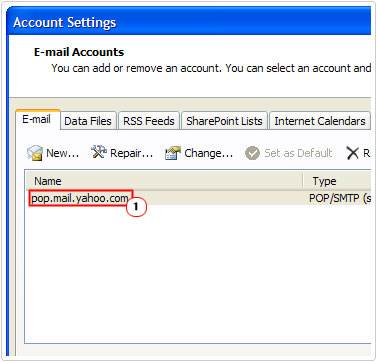Click the Set as Default label
This screenshot has height=362, width=377.
(x=298, y=153)
